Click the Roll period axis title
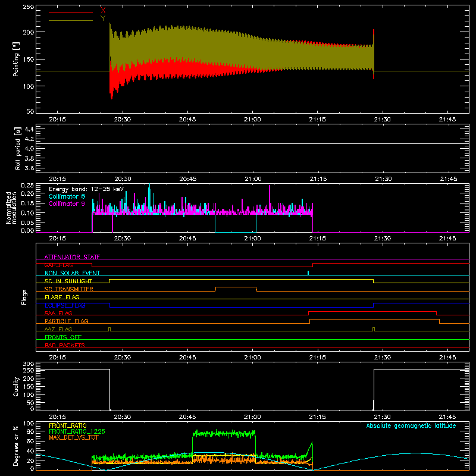 [17, 148]
